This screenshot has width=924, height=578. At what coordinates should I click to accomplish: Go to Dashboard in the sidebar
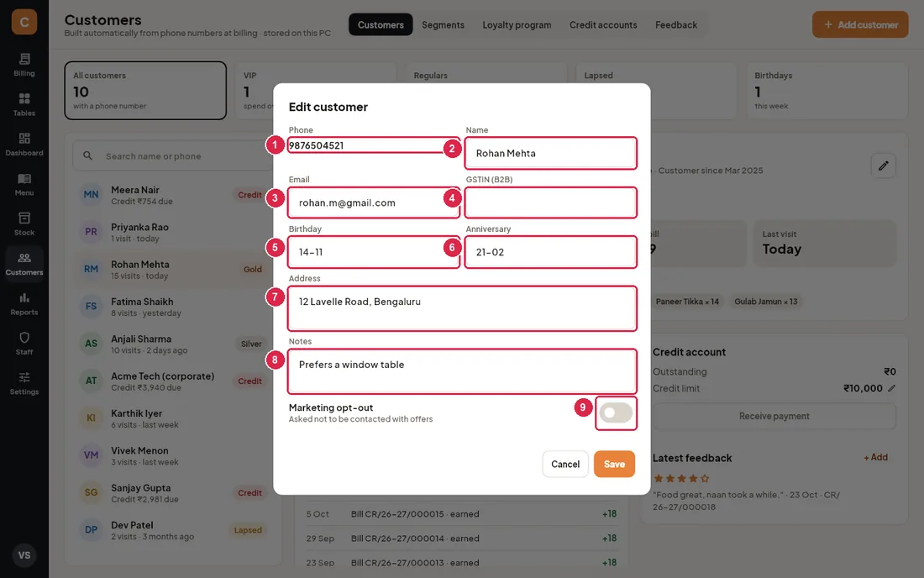pos(24,144)
